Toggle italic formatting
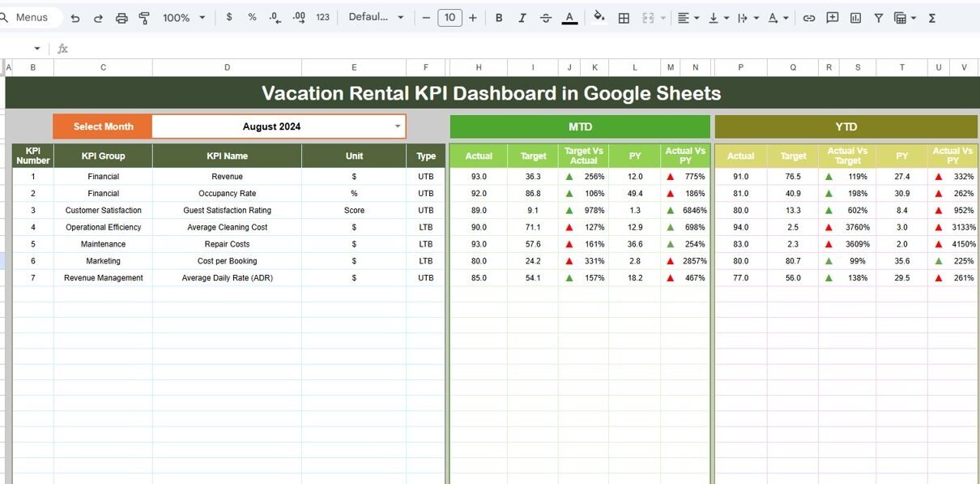Viewport: 980px width, 484px height. [522, 18]
